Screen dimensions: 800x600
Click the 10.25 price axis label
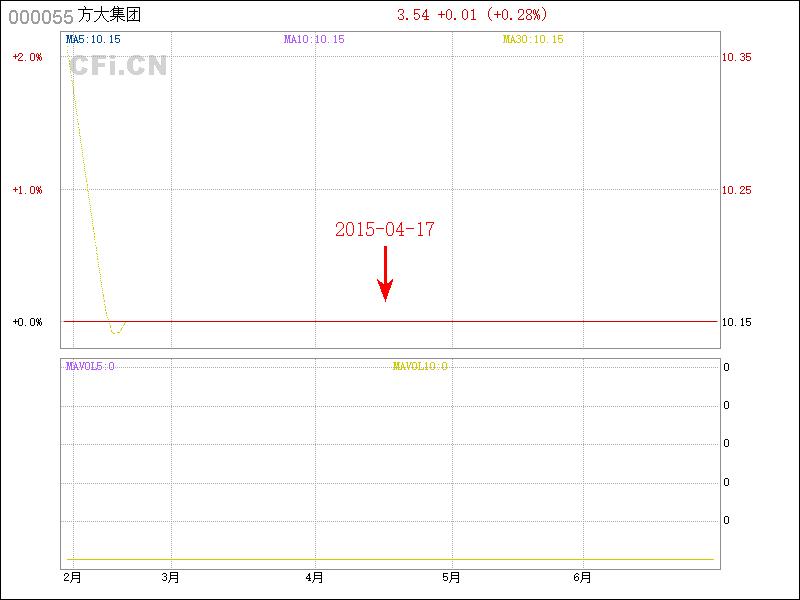(x=736, y=190)
